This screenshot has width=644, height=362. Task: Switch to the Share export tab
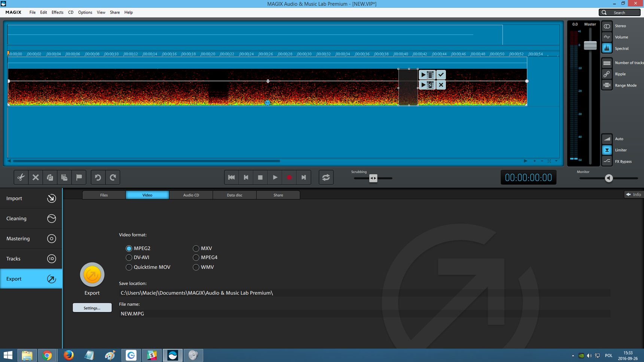(278, 195)
